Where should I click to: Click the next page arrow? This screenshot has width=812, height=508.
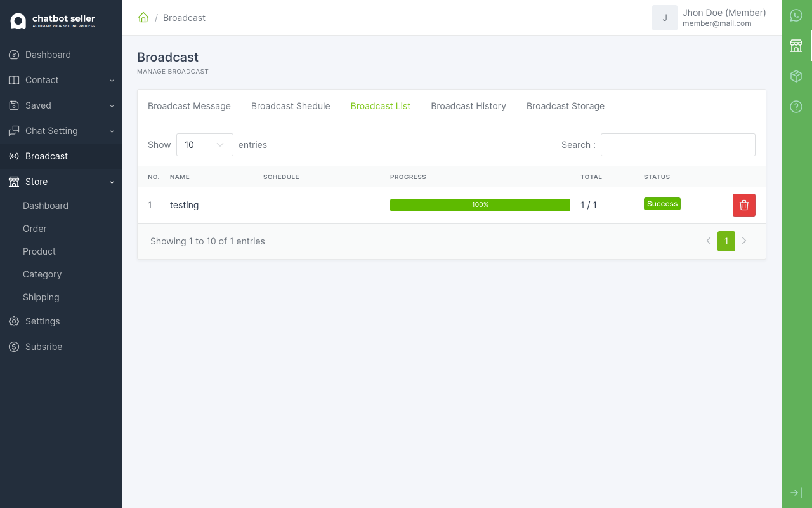744,241
